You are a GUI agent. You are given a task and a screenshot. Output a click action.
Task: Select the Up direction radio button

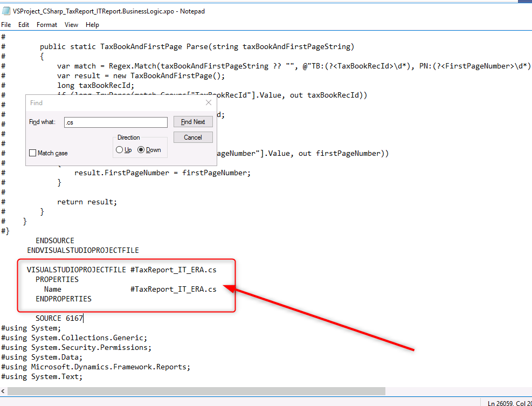[120, 150]
